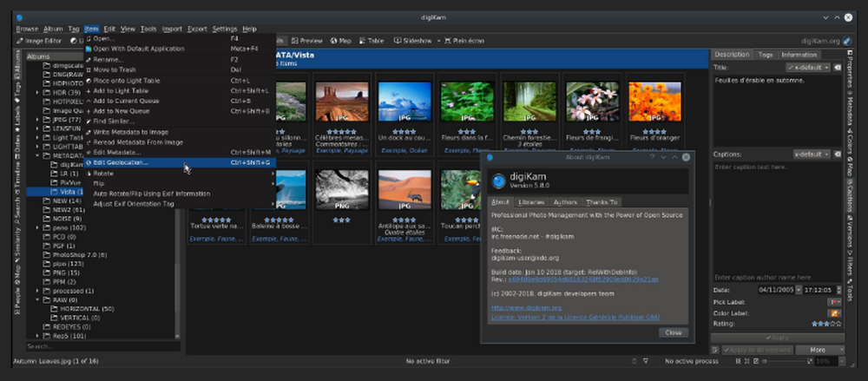This screenshot has height=381, width=868.
Task: Open Colors right sidebar tab
Action: click(851, 143)
